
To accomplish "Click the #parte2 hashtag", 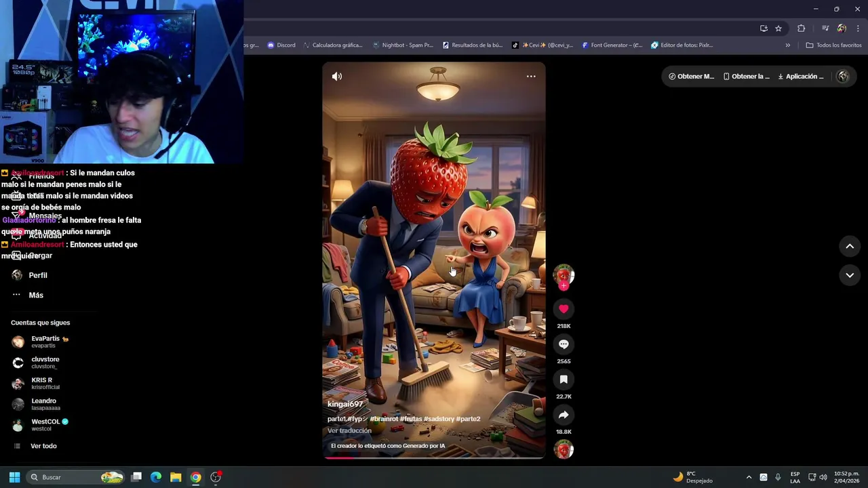I will [468, 419].
